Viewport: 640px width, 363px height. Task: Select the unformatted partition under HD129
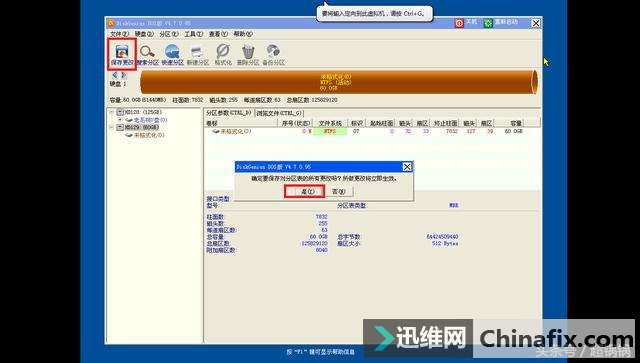coord(149,135)
